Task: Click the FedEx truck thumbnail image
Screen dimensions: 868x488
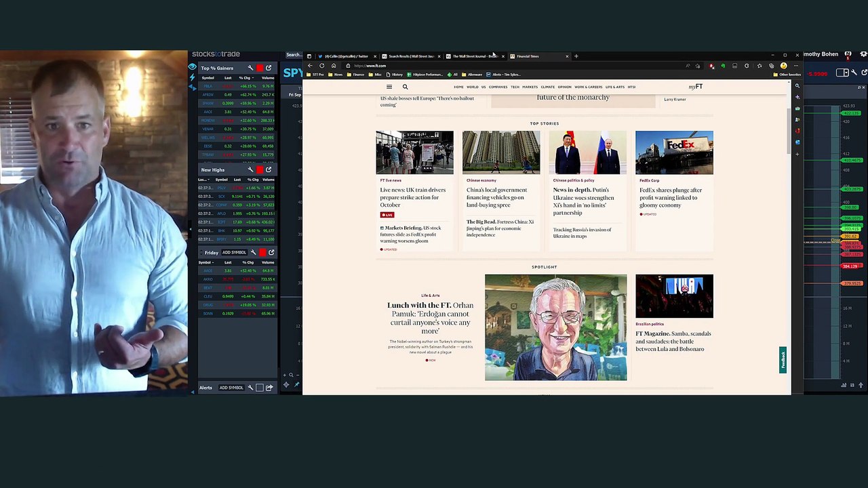Action: point(674,152)
